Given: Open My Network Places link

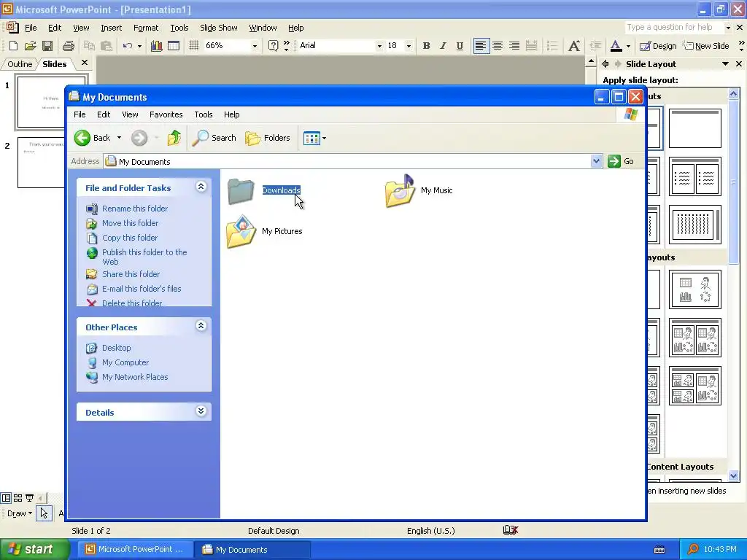Looking at the screenshot, I should 135,377.
